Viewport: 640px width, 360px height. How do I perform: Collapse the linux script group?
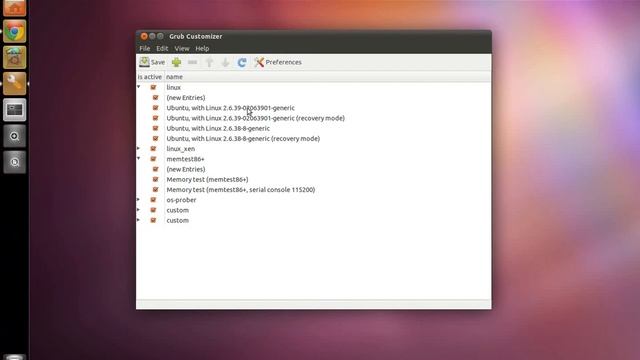coord(139,87)
